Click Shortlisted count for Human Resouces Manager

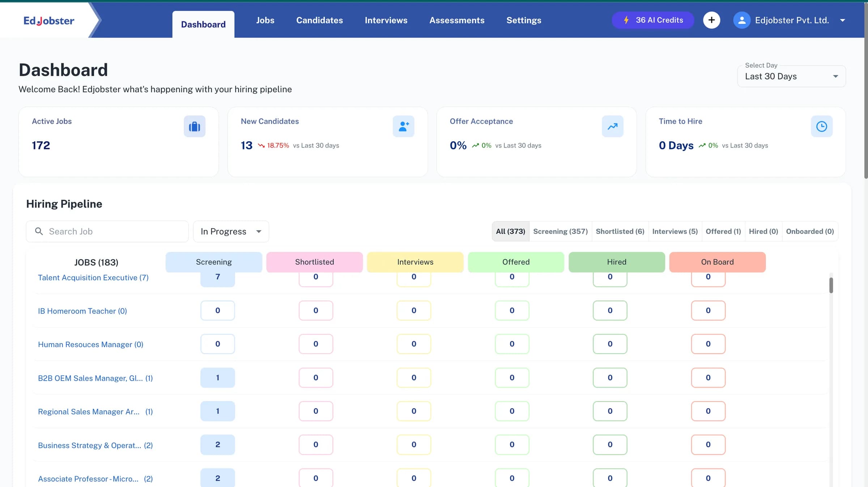(316, 344)
